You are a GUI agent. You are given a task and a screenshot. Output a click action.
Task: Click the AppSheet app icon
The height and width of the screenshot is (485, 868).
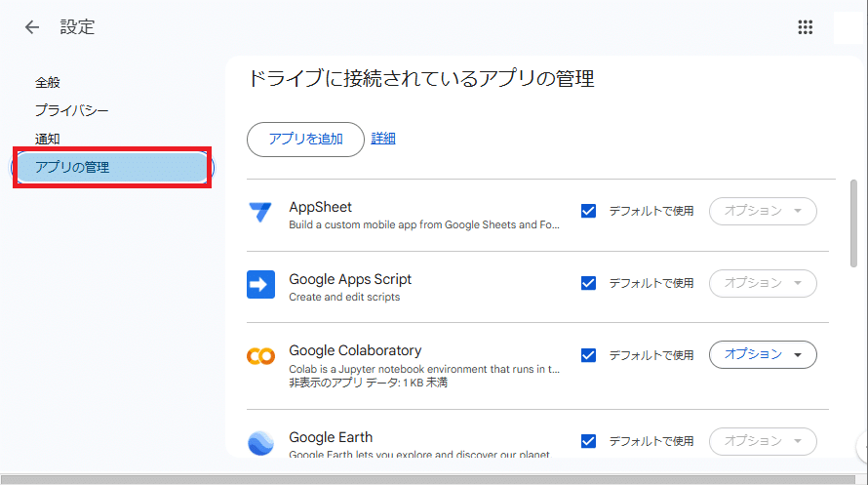click(x=260, y=212)
